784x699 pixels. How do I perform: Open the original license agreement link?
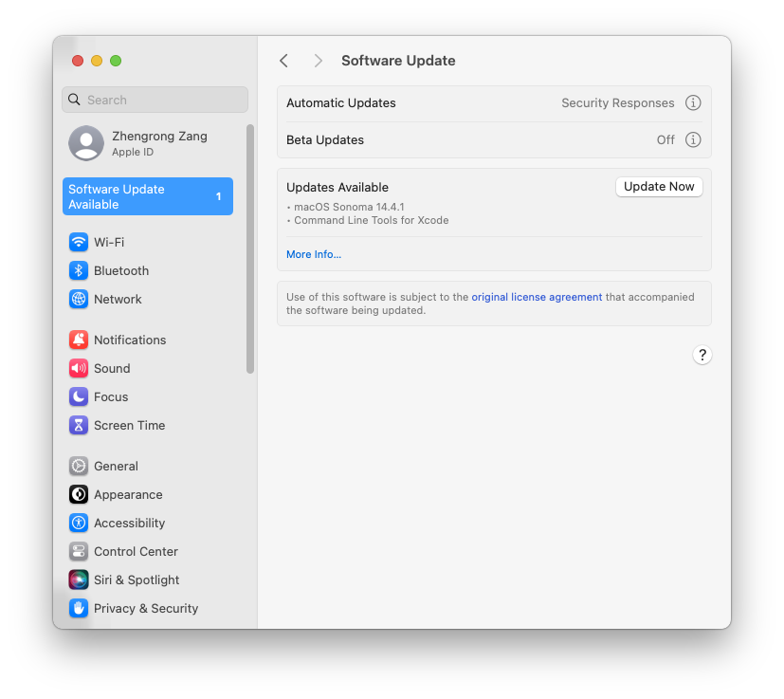[x=537, y=297]
